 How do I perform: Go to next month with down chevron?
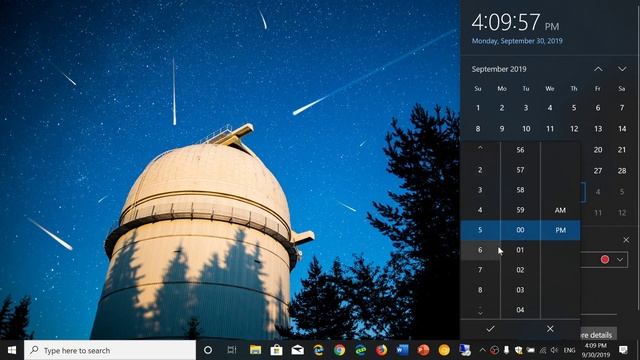pos(622,69)
